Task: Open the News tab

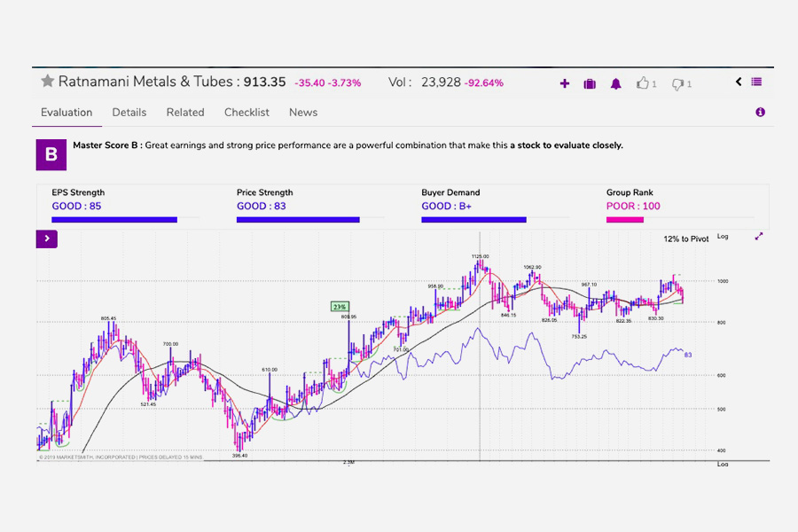Action: [303, 113]
